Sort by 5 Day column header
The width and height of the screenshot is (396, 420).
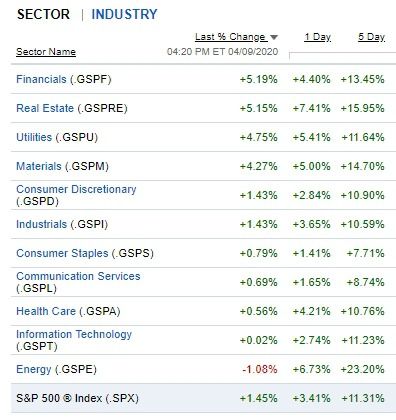371,37
